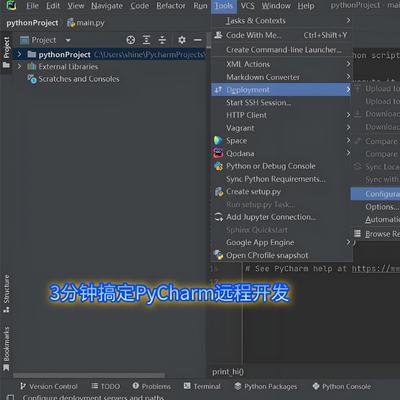Open the Structure side tool window
The width and height of the screenshot is (400, 400).
(x=6, y=294)
